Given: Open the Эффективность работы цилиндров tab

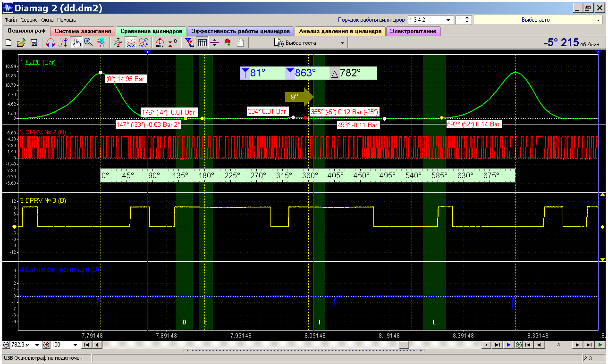Looking at the screenshot, I should point(240,31).
